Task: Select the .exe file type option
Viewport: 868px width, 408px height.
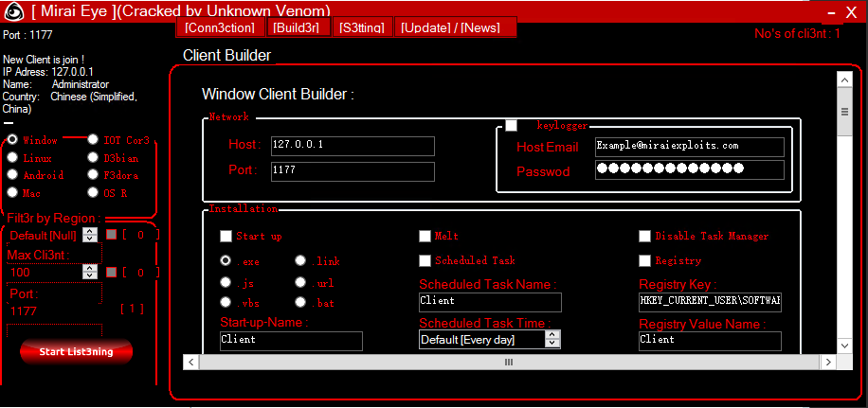Action: click(226, 259)
